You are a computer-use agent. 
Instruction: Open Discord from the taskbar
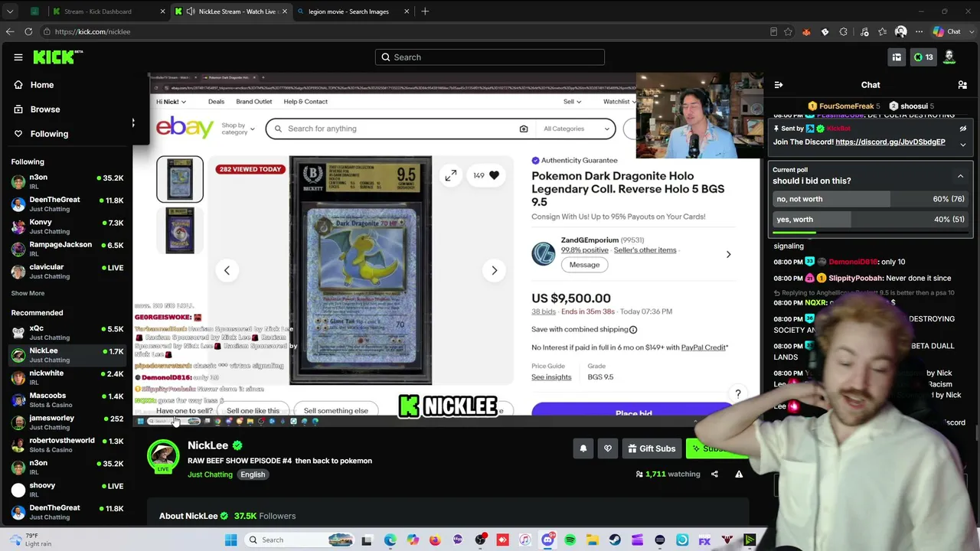[x=547, y=540]
